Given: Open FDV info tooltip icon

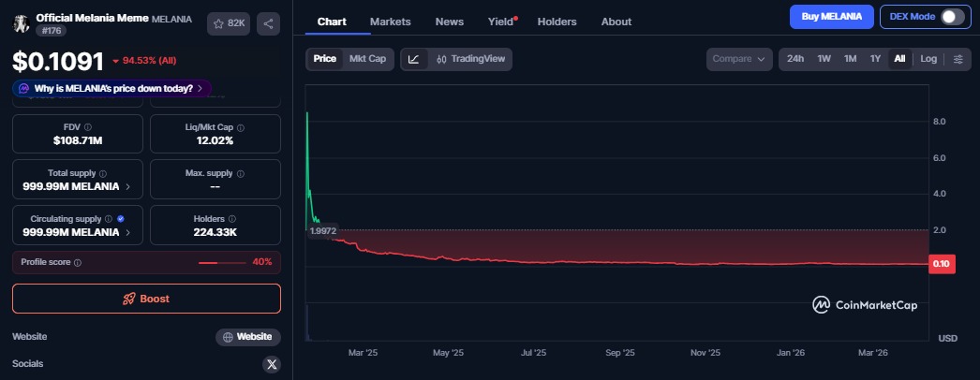Looking at the screenshot, I should coord(87,127).
